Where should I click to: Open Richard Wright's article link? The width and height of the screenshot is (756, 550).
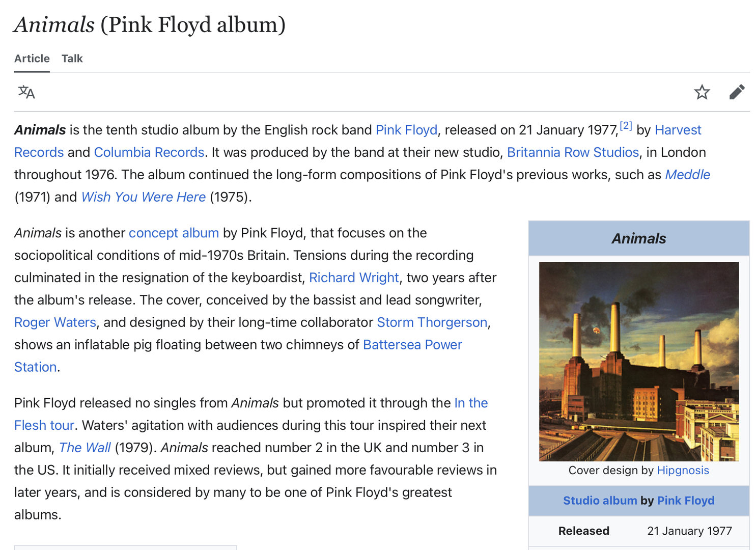[x=354, y=278]
